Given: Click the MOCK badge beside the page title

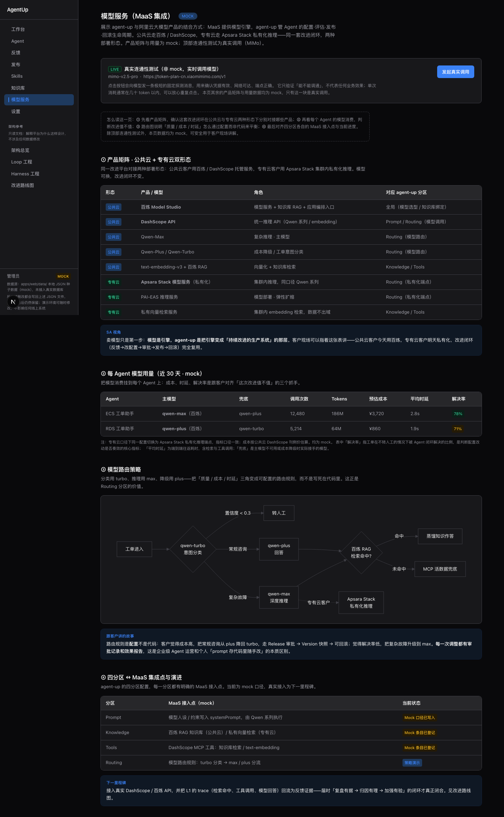Looking at the screenshot, I should pos(188,16).
